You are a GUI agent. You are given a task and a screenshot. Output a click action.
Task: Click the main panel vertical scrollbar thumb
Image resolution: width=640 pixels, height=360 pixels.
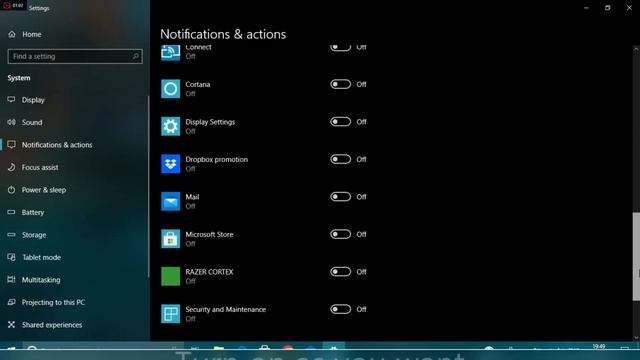pos(636,256)
